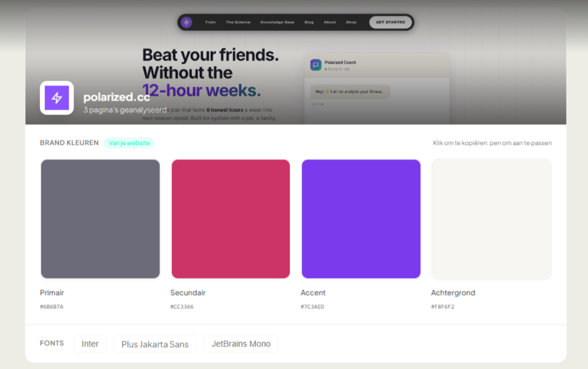
Task: Click the 'Hey! Let me analyze your Strava' message
Action: click(350, 92)
